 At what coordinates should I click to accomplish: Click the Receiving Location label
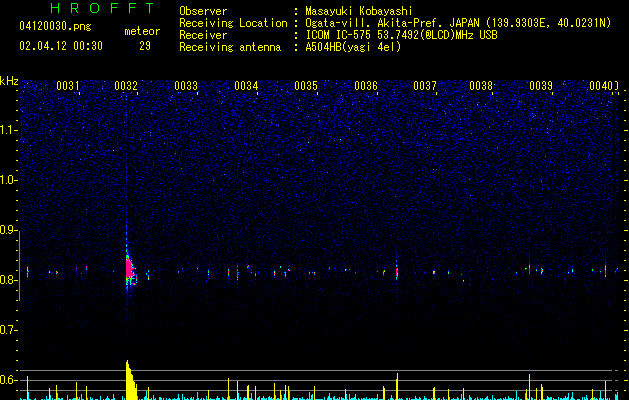[x=233, y=23]
